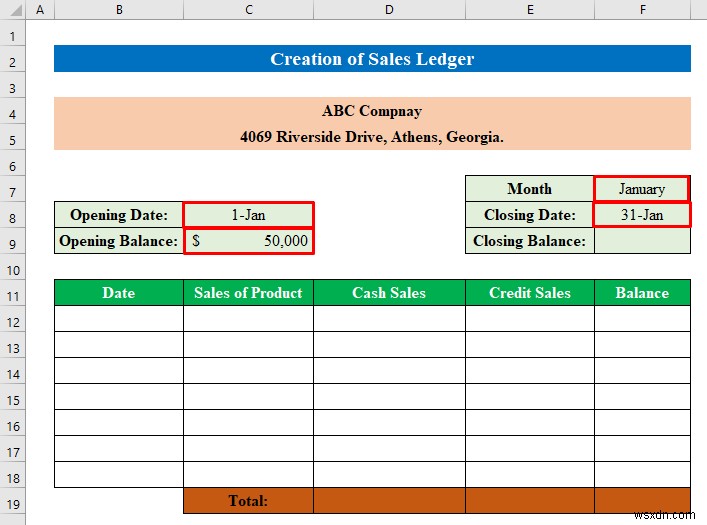Select column B header
The height and width of the screenshot is (525, 707).
tap(119, 9)
